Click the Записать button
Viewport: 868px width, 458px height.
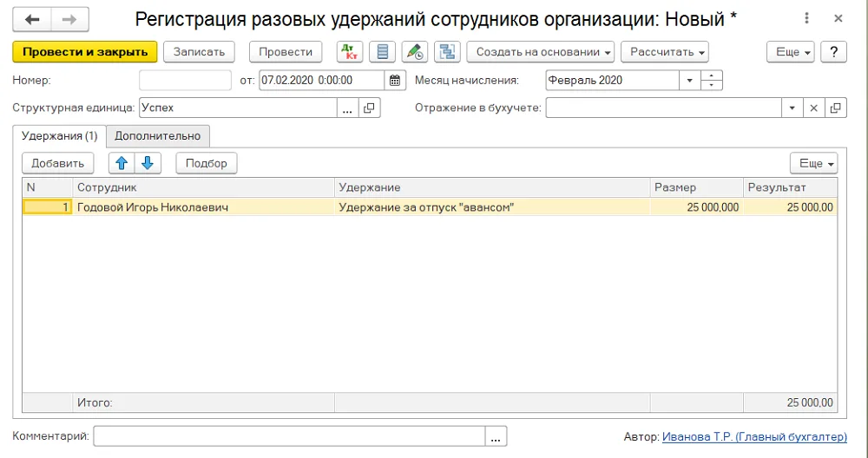coord(200,52)
